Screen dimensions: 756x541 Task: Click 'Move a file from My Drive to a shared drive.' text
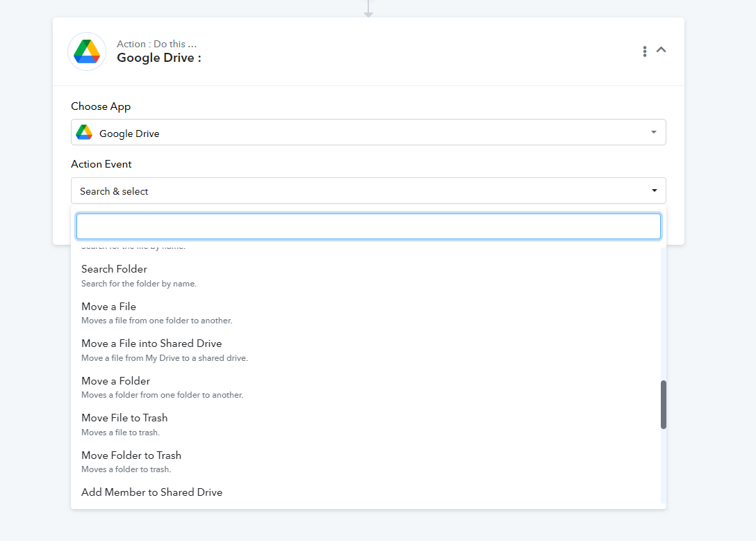pos(165,358)
